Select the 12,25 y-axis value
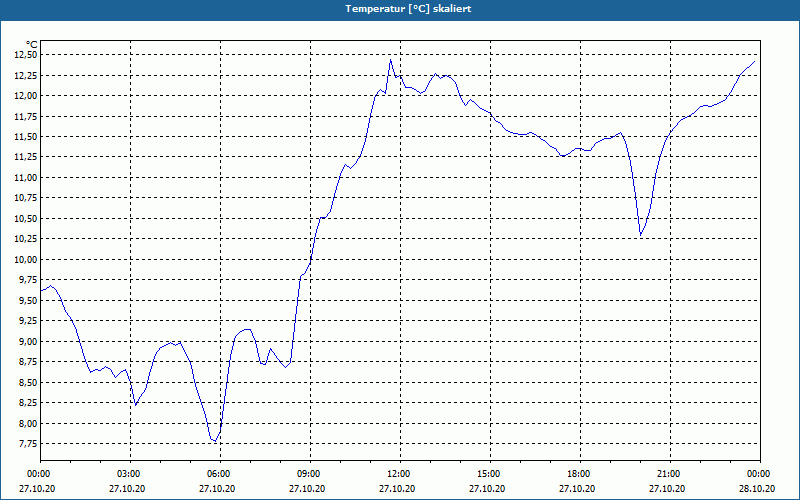Viewport: 800px width, 500px height. pyautogui.click(x=25, y=76)
